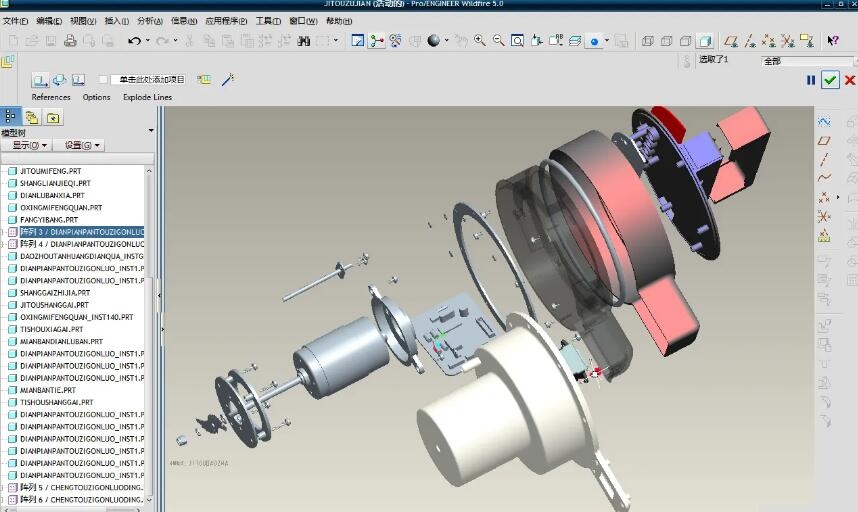Screen dimensions: 858x512
Task: Click the Datum Axis tool in right toolbar
Action: point(824,160)
